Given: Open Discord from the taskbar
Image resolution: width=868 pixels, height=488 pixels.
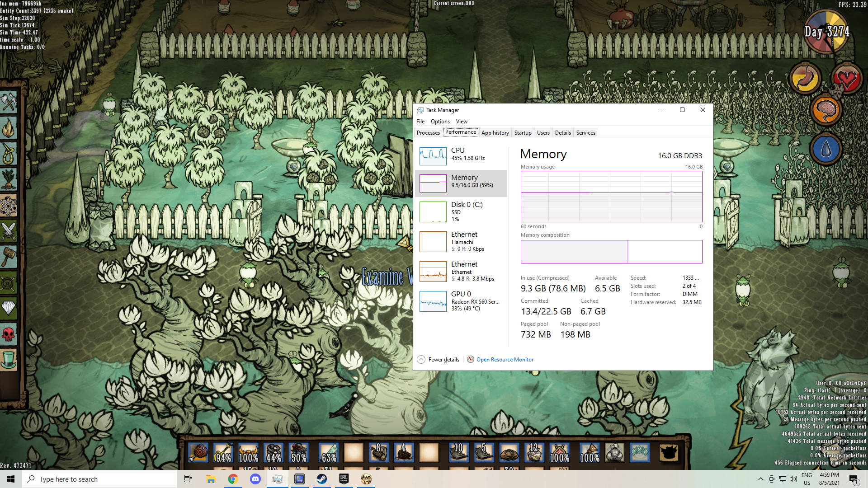Looking at the screenshot, I should pos(255,479).
